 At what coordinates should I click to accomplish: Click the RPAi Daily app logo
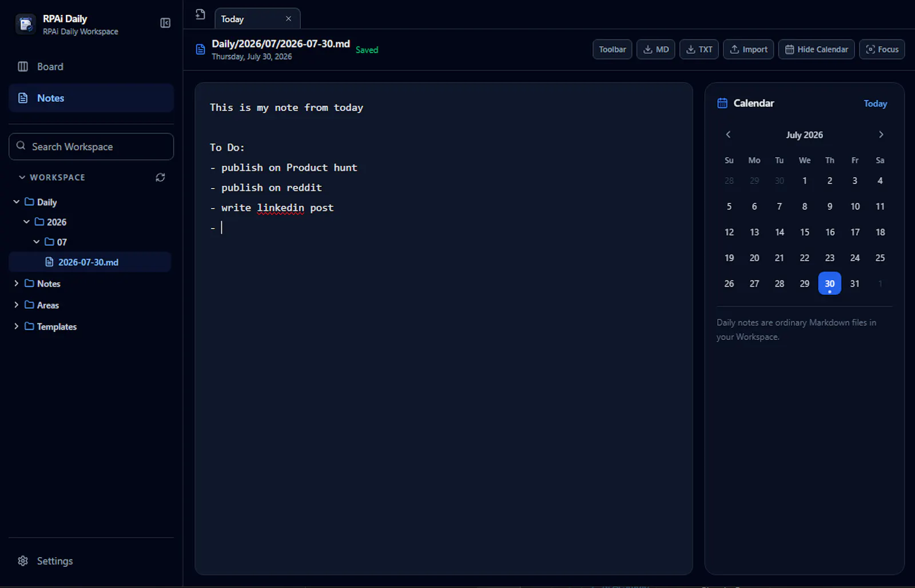[x=25, y=24]
